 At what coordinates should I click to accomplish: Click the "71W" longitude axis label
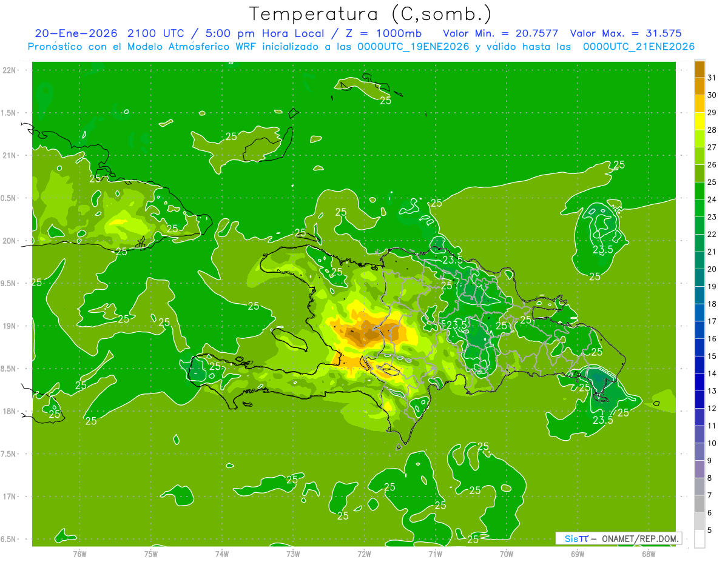tap(434, 554)
